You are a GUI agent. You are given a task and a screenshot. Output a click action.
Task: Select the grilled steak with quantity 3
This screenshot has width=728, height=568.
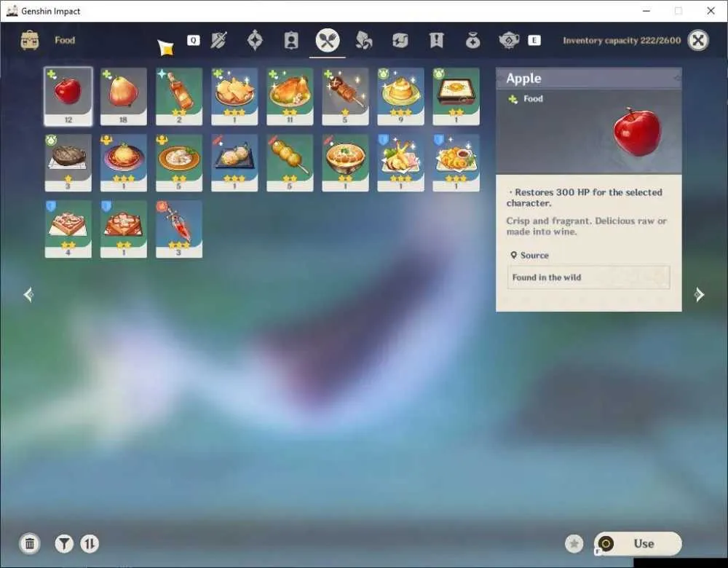(x=68, y=162)
